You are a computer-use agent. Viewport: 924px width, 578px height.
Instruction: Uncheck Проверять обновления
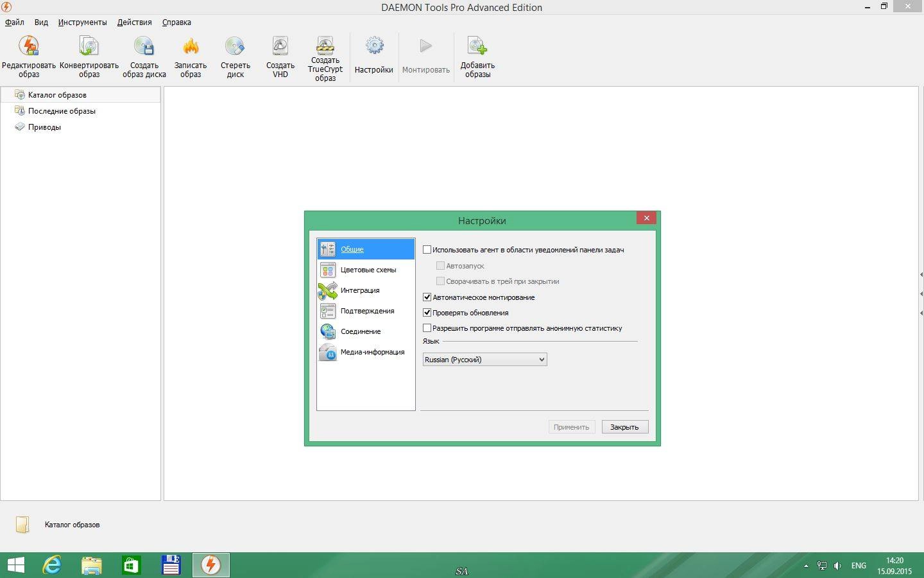point(427,313)
